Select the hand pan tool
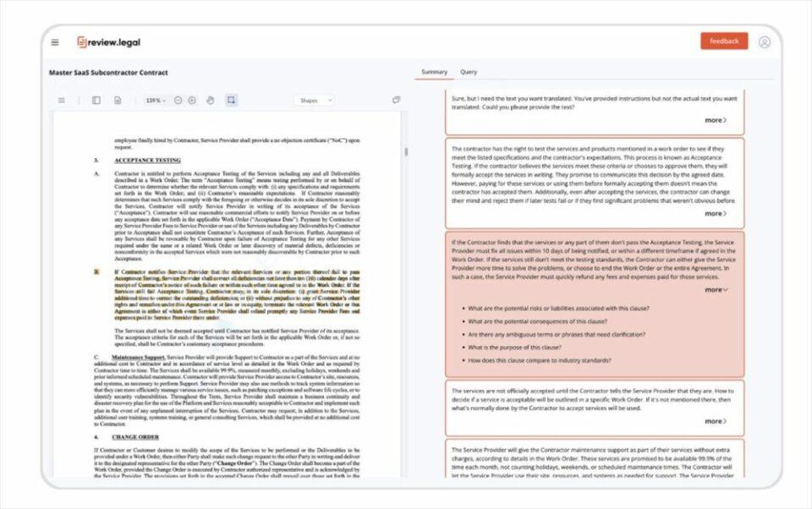 (x=211, y=100)
